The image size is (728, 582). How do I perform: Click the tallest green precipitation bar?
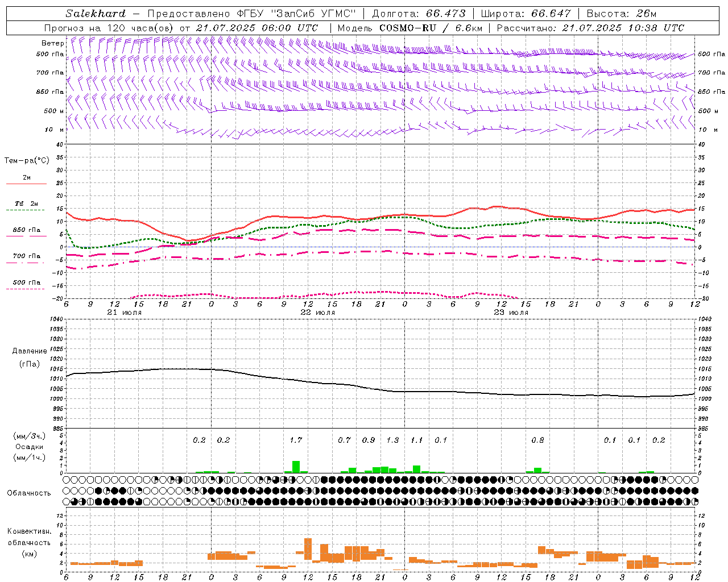pos(296,467)
